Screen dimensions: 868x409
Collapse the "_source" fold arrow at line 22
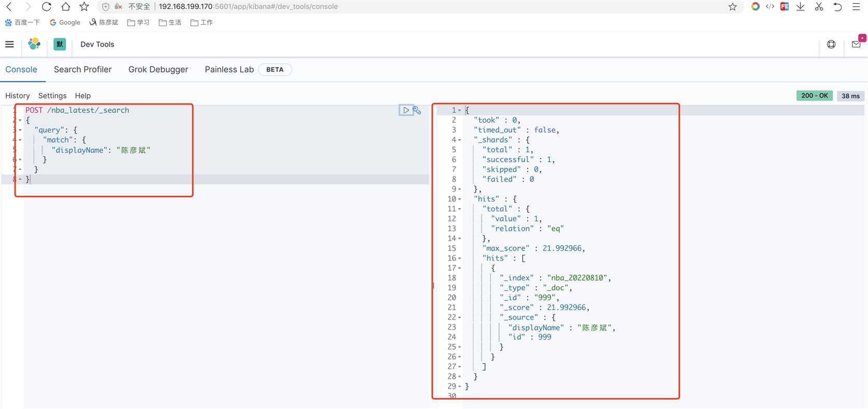460,317
